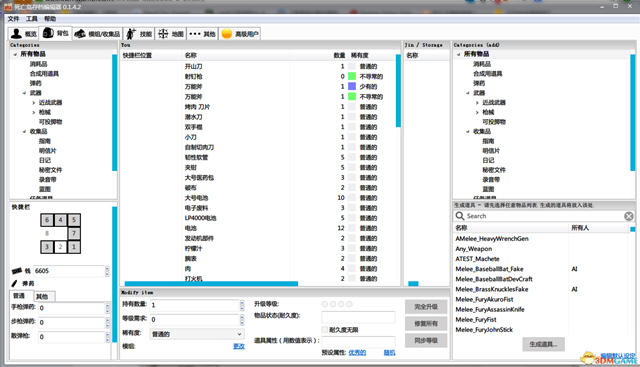Screen dimensions: 640x367
Task: Open the 文件 menu
Action: (x=13, y=19)
